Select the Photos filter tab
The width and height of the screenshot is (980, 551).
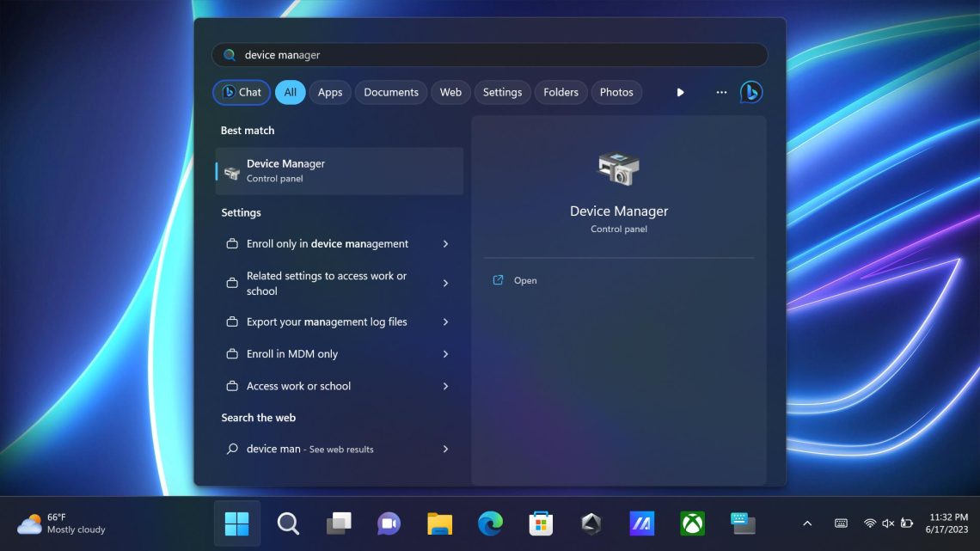pyautogui.click(x=616, y=93)
